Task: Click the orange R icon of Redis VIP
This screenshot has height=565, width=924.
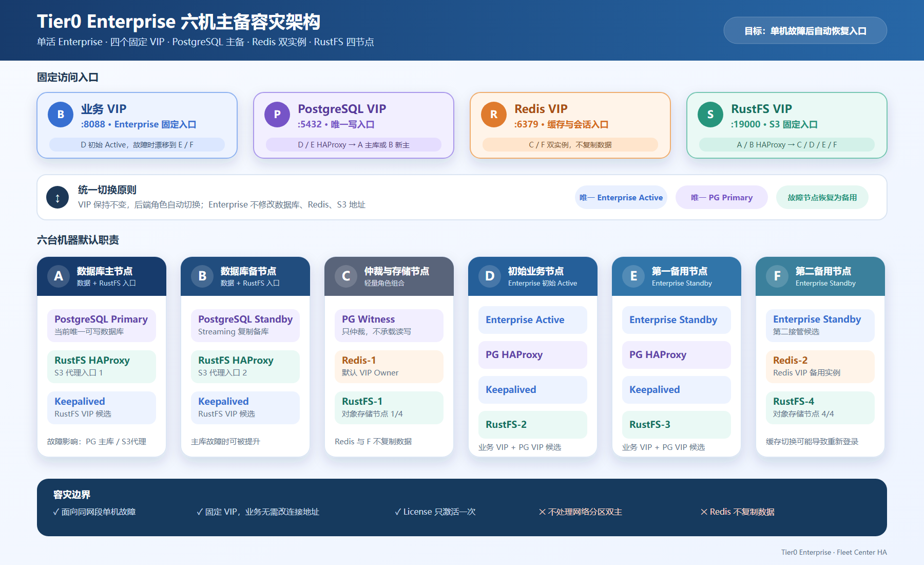Action: 494,115
